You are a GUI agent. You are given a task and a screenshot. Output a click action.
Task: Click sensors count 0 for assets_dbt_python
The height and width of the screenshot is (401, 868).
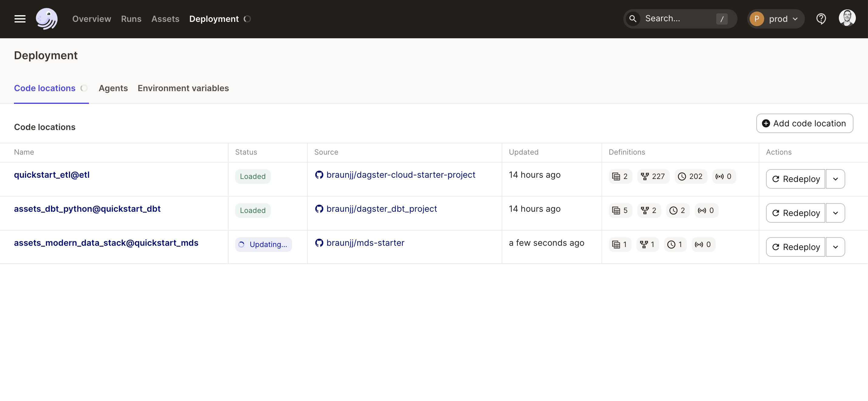coord(706,211)
